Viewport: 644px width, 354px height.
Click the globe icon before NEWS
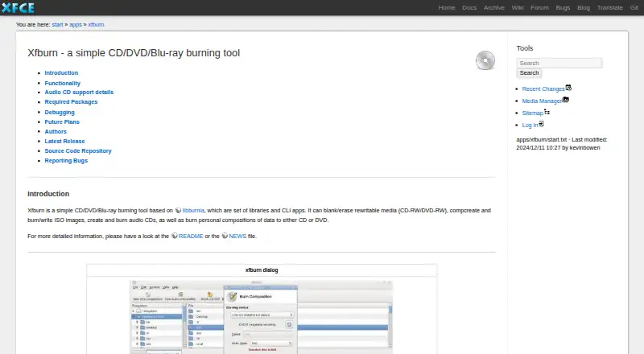tap(225, 236)
